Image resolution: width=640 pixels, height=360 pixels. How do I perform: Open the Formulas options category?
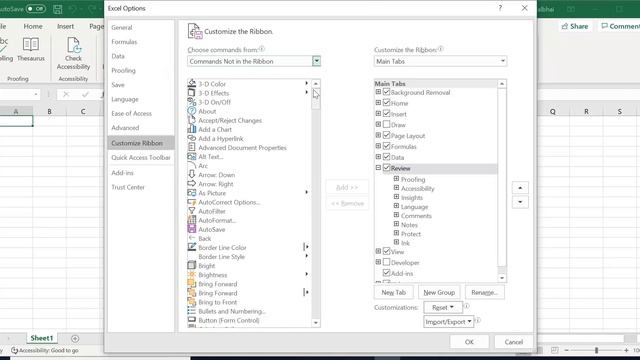[x=124, y=42]
